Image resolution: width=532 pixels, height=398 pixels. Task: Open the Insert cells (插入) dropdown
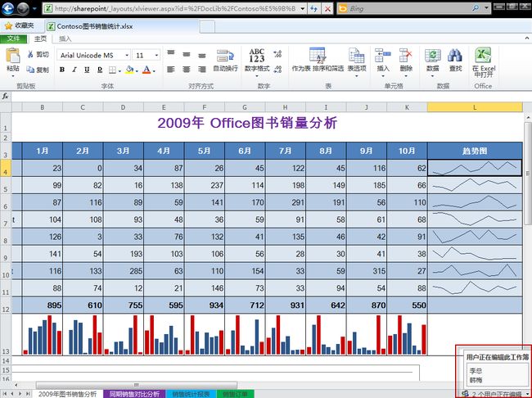pos(383,61)
